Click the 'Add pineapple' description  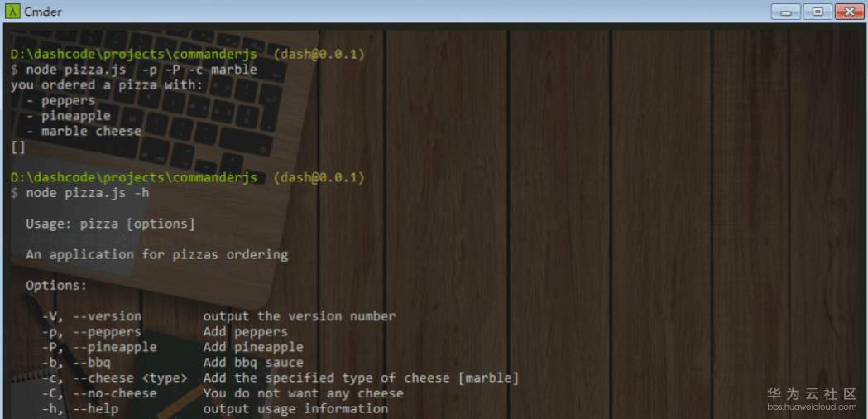[x=253, y=348]
